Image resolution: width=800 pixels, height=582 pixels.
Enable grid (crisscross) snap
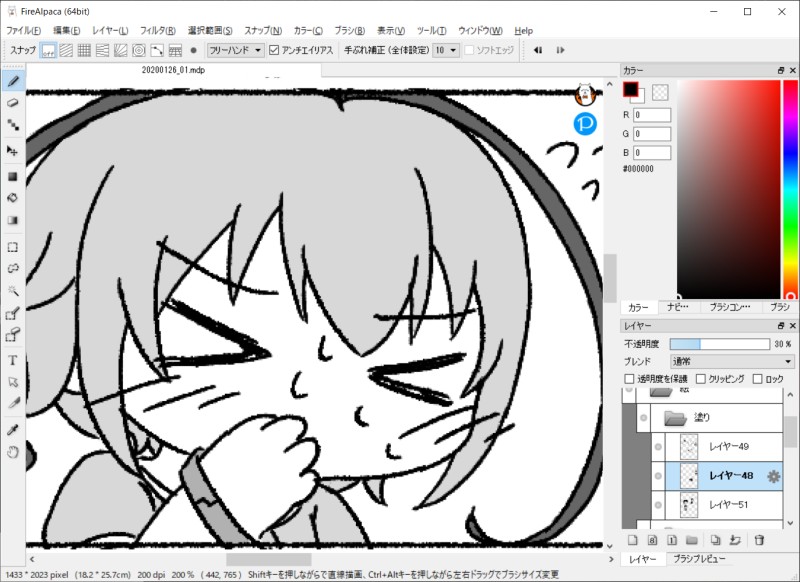tap(84, 50)
